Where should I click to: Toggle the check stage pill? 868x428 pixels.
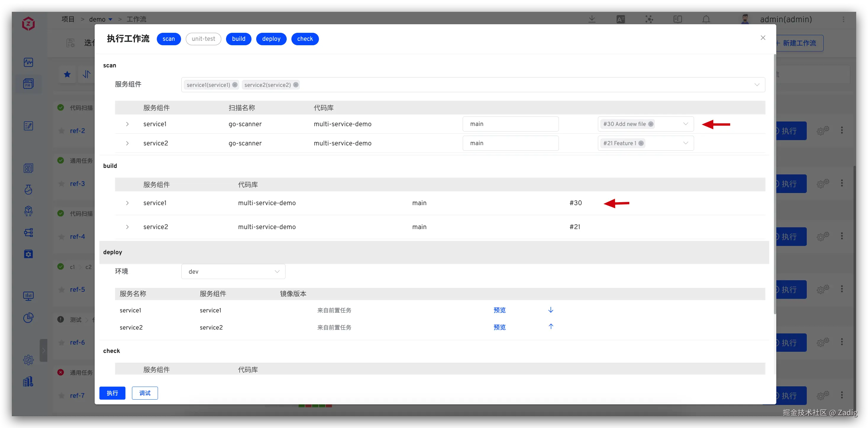point(305,39)
